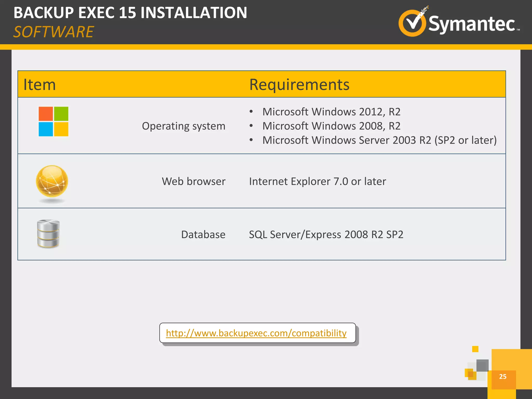Screen dimensions: 532x399
Task: Select the 'Database' label
Action: (203, 235)
